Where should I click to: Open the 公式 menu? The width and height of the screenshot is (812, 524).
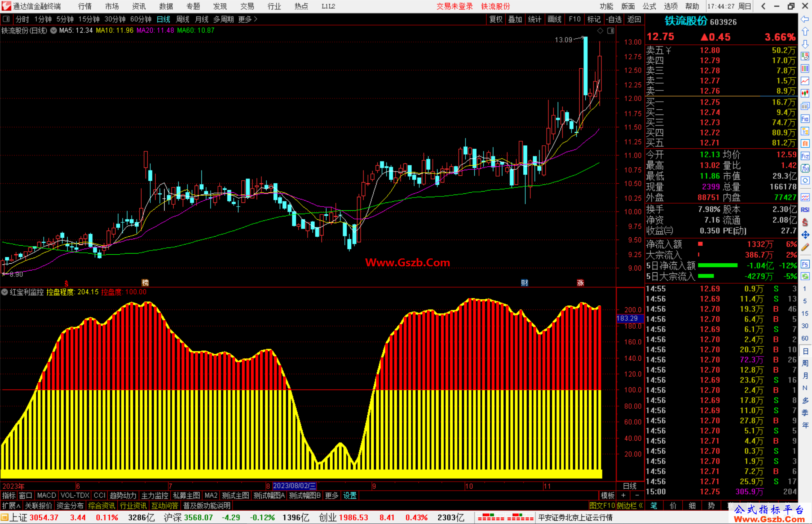point(649,6)
